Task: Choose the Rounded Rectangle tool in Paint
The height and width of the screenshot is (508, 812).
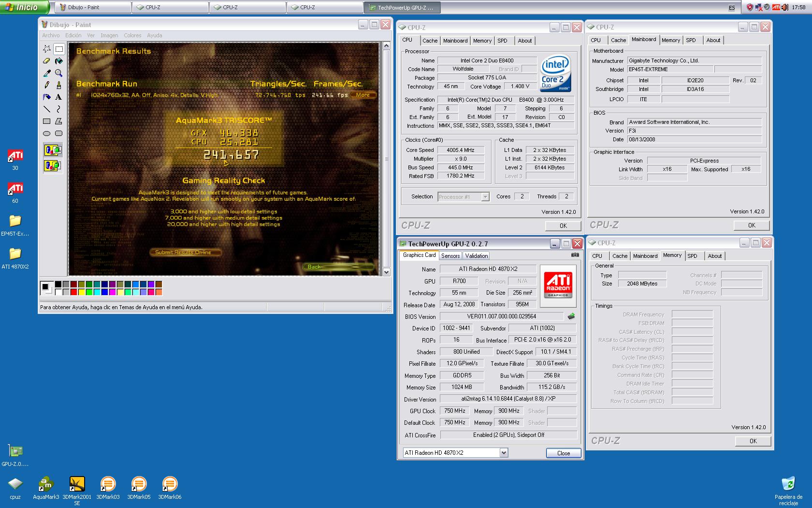Action: 59,134
